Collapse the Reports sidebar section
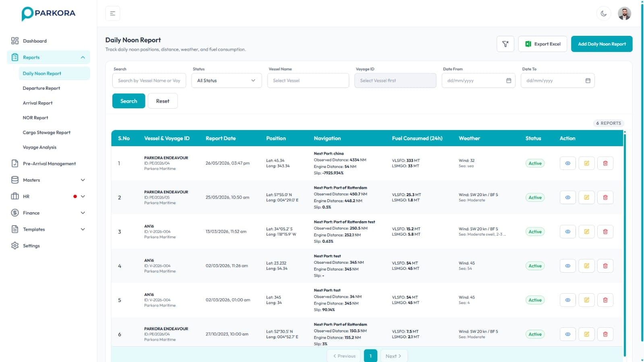The image size is (644, 362). pyautogui.click(x=48, y=57)
